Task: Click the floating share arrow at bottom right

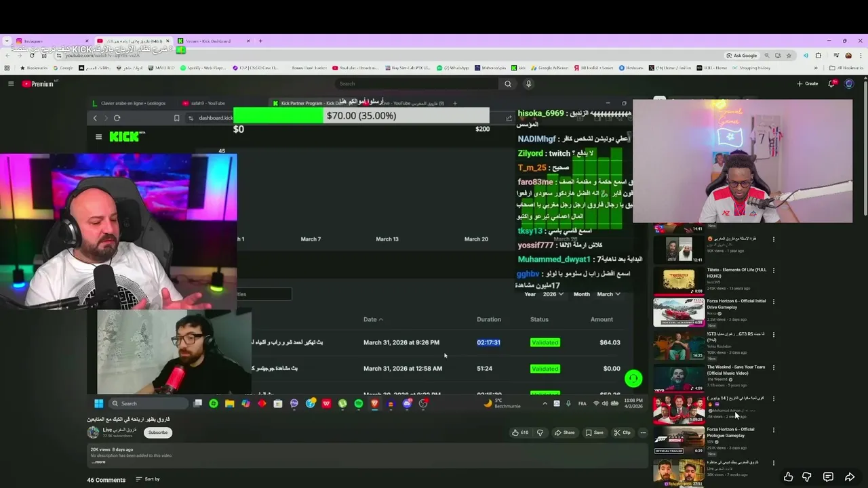Action: tap(850, 477)
